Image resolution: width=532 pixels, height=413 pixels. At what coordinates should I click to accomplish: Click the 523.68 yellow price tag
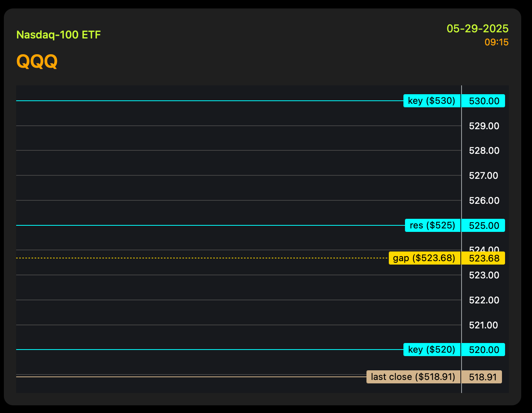[x=483, y=258]
